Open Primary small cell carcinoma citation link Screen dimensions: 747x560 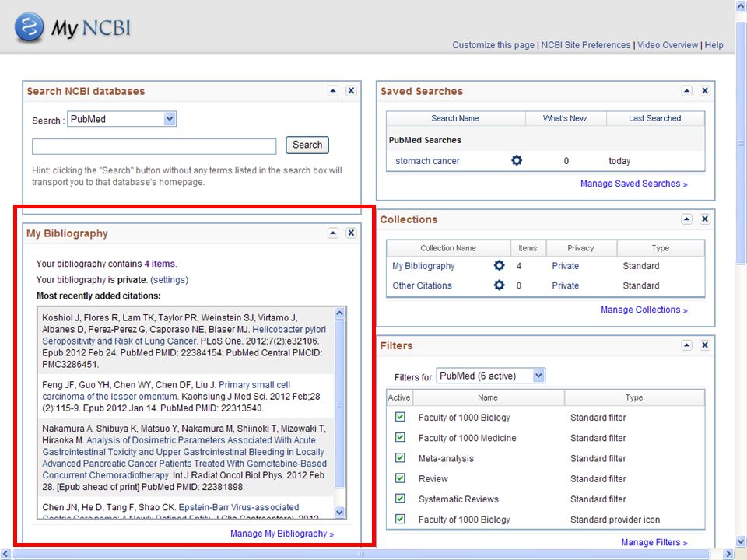point(167,390)
